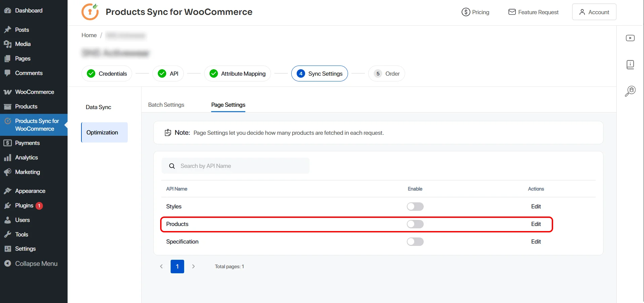The width and height of the screenshot is (644, 303).
Task: Jump to the Order step
Action: tap(387, 74)
